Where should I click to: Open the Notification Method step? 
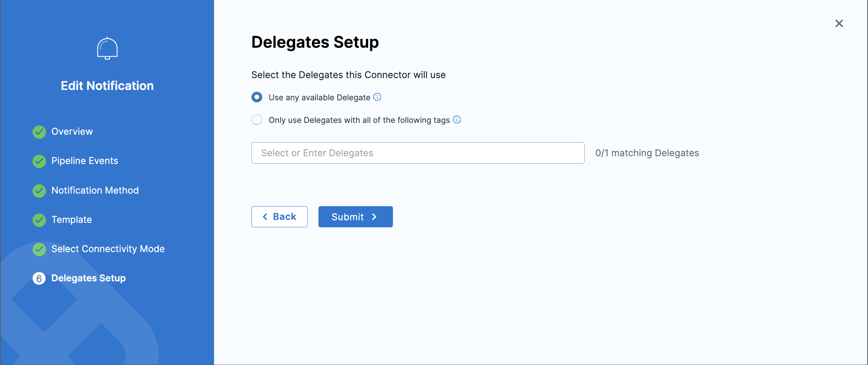(95, 190)
